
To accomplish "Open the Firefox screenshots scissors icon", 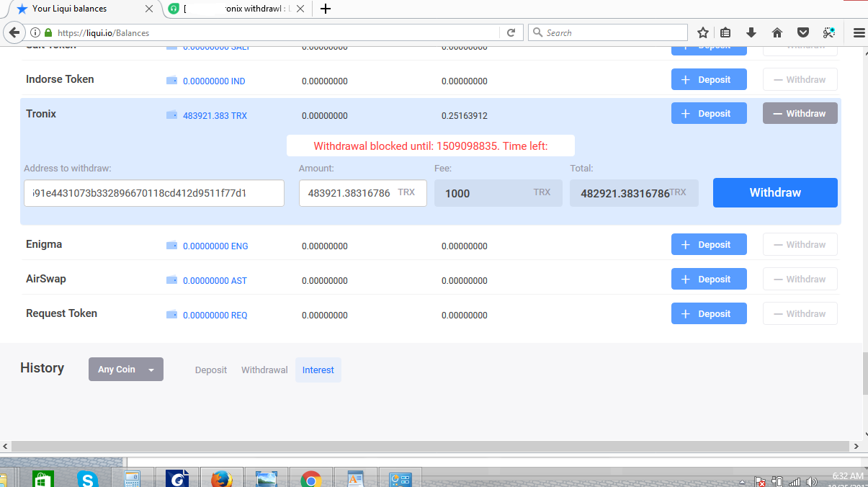I will [x=829, y=32].
